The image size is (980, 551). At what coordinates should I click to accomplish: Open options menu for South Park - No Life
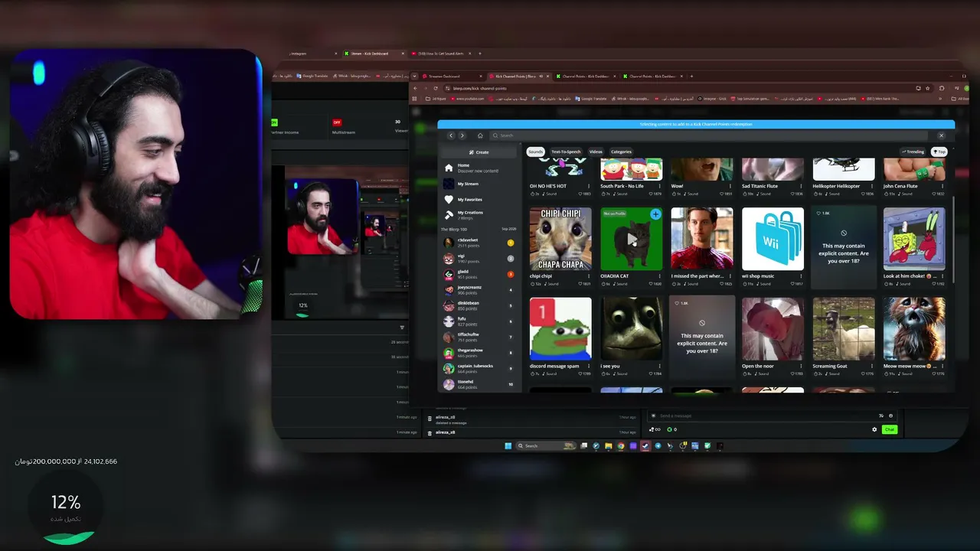pyautogui.click(x=660, y=186)
